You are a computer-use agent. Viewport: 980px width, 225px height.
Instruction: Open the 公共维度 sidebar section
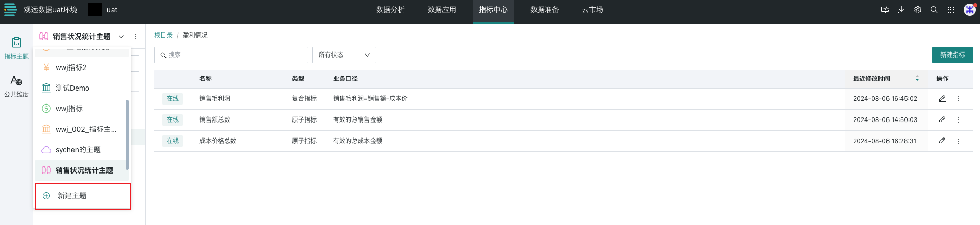tap(16, 86)
